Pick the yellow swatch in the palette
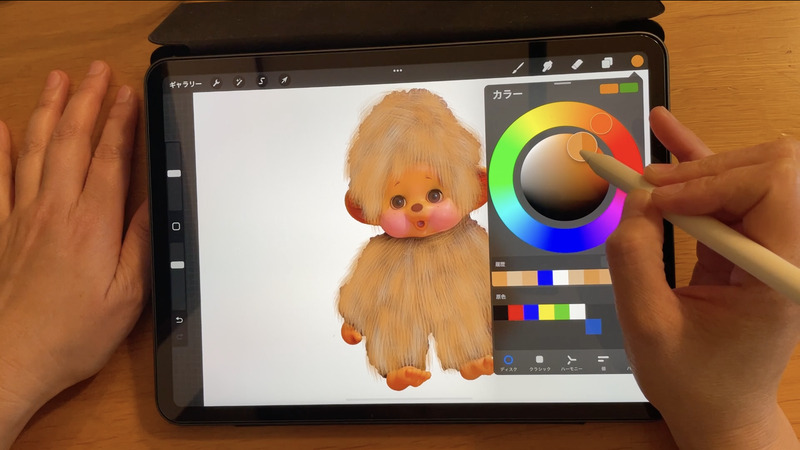Image resolution: width=800 pixels, height=450 pixels. [x=547, y=312]
